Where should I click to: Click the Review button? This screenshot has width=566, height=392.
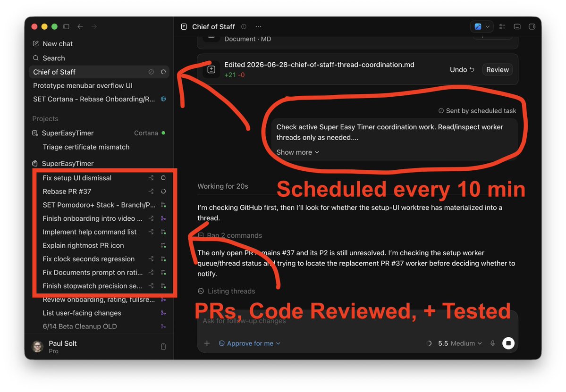tap(497, 70)
